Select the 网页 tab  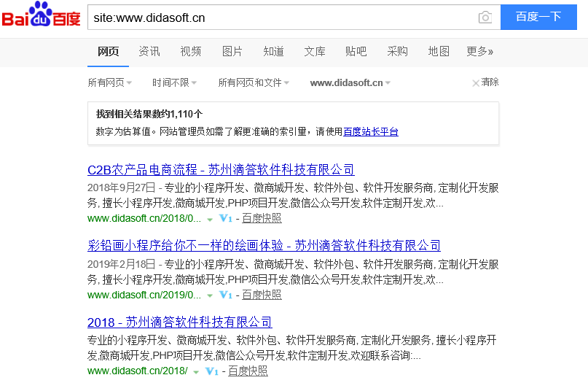(x=108, y=52)
